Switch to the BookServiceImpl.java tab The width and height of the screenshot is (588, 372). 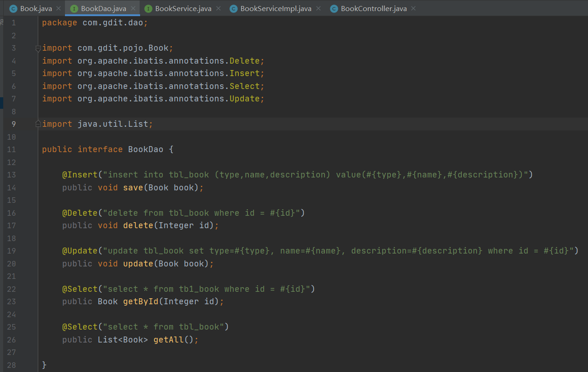(274, 9)
